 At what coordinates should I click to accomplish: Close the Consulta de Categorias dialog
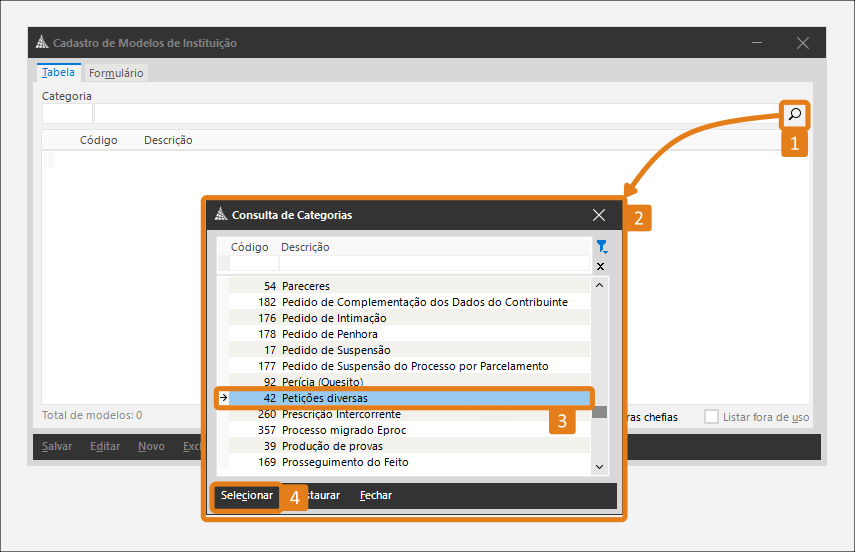point(599,215)
